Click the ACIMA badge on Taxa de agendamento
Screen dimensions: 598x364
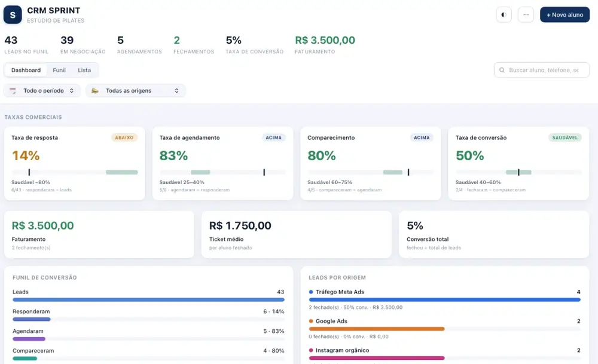click(273, 137)
